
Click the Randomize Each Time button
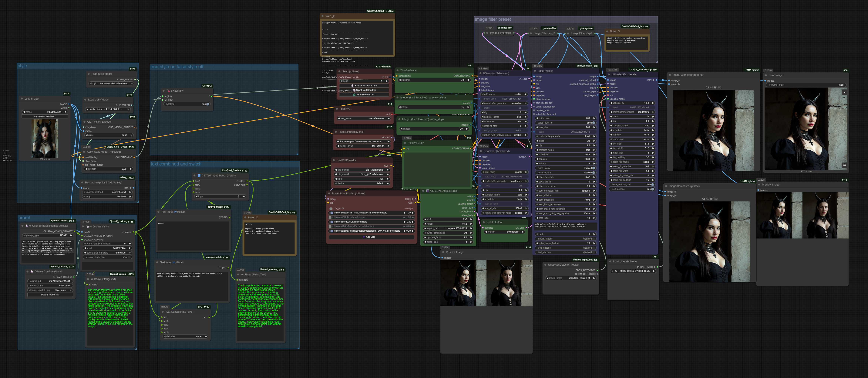click(x=364, y=86)
